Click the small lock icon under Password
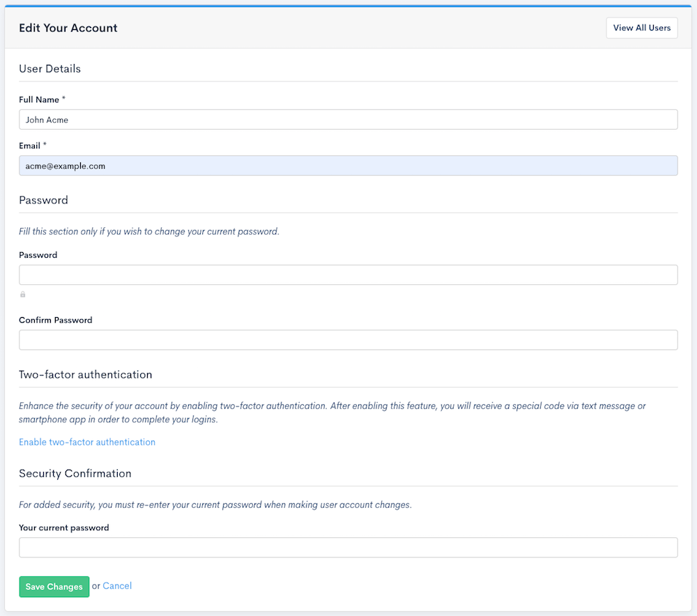The image size is (697, 616). point(23,295)
